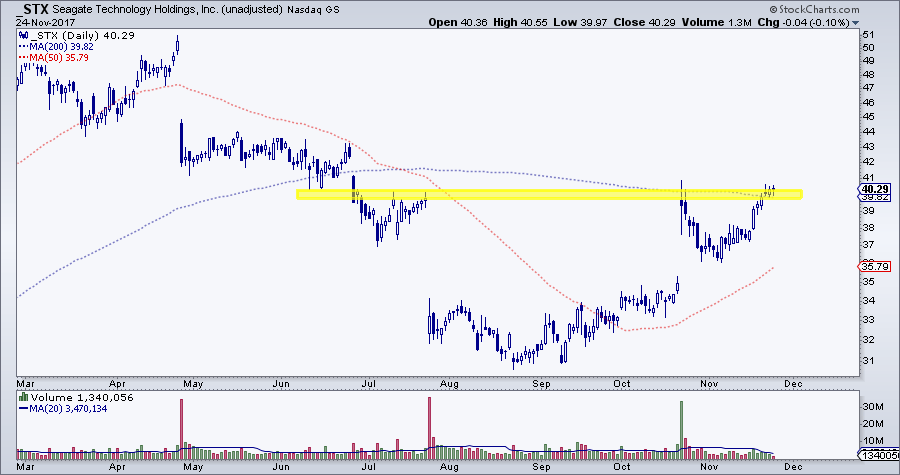
Task: Click the volume bars icon beside Volume label
Action: tap(24, 397)
